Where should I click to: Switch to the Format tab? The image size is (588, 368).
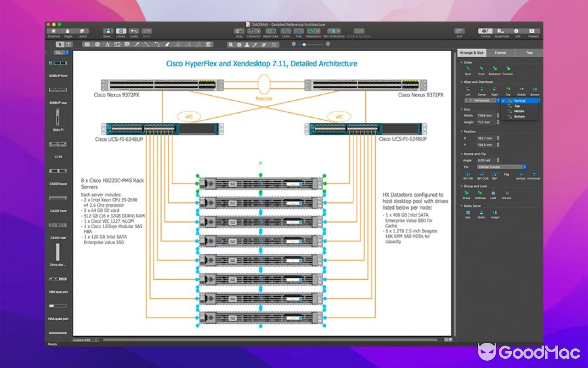tap(500, 53)
